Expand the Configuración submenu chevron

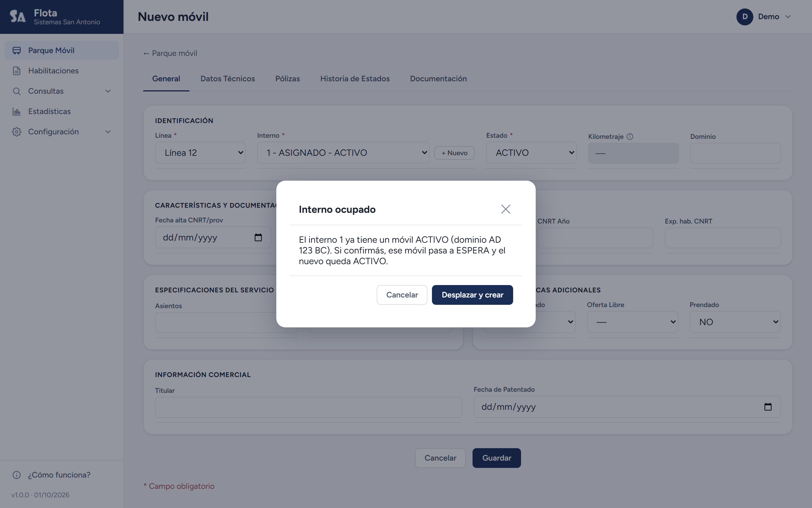(108, 132)
